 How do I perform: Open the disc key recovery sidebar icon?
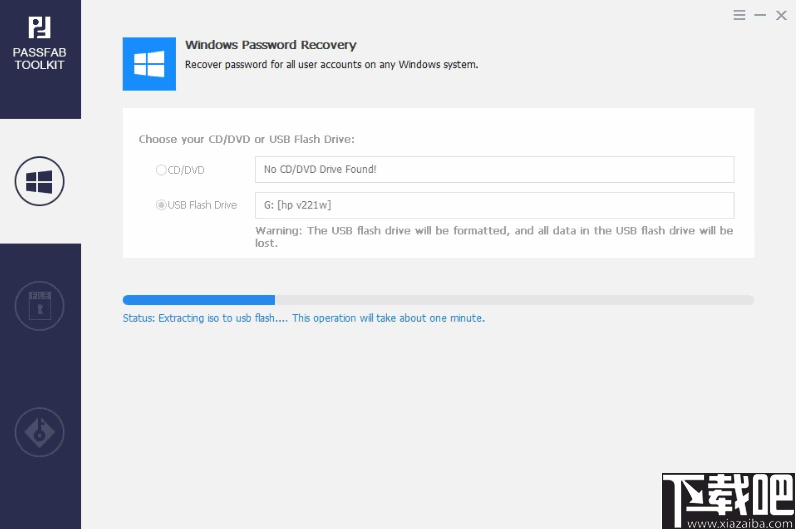pyautogui.click(x=40, y=432)
